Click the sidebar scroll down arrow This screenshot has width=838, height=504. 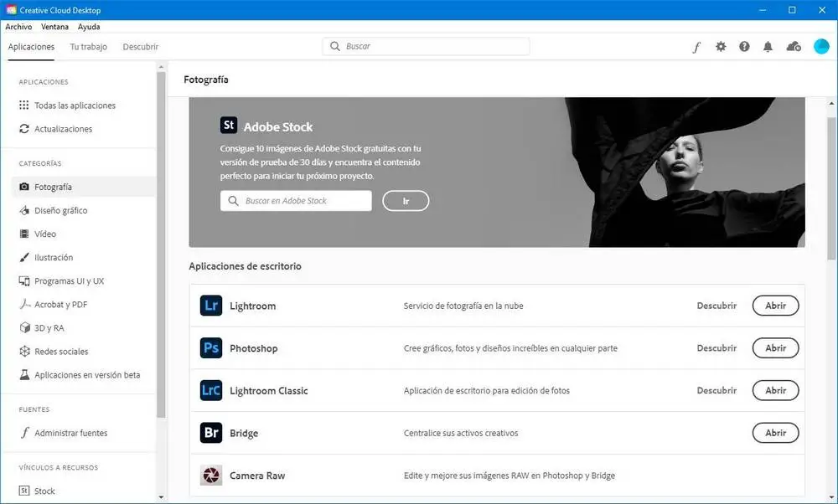point(161,497)
